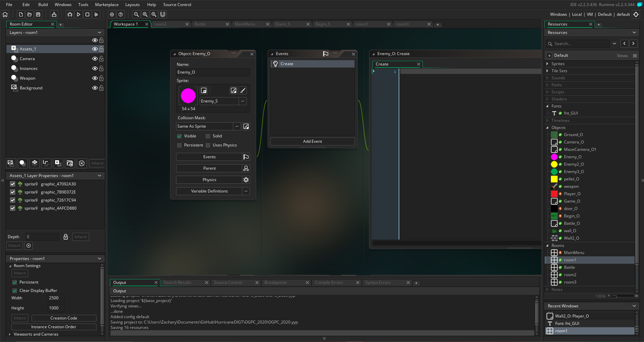Click the Edit sprite pencil icon
The width and height of the screenshot is (644, 342).
coord(234,90)
